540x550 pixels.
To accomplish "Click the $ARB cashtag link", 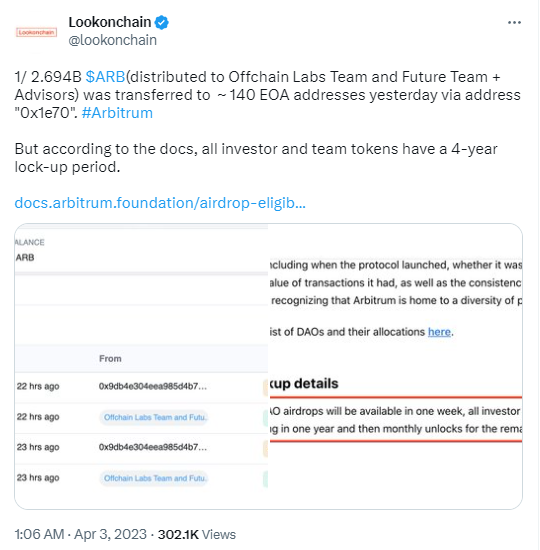I will 105,76.
